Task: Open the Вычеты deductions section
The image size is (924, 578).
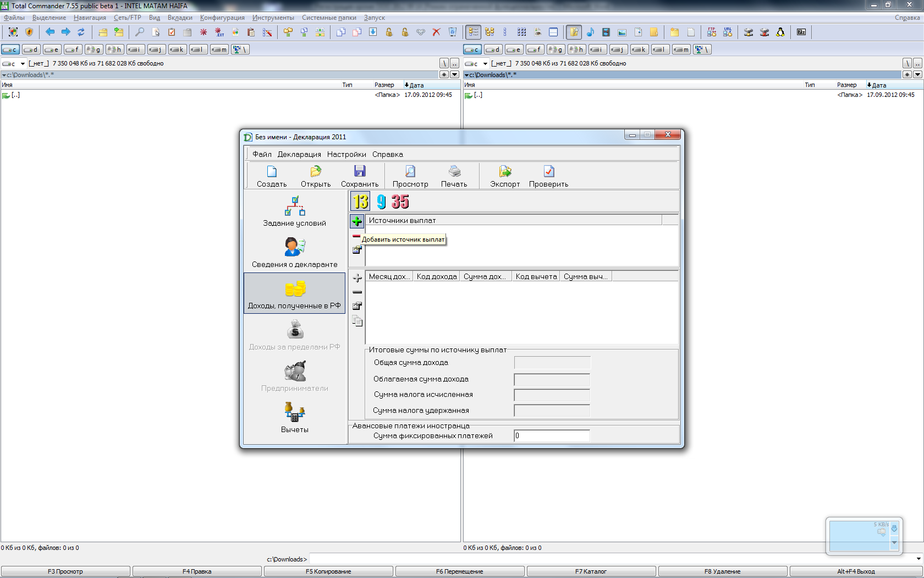Action: point(295,417)
